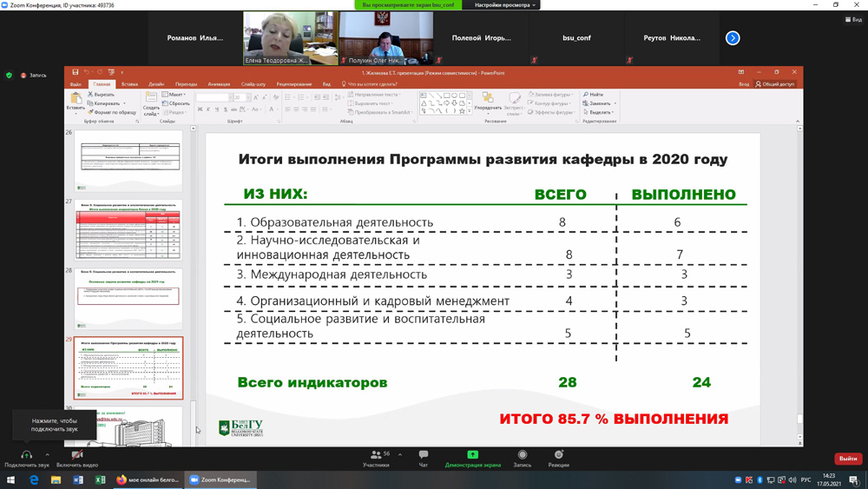Switch to the Вставка ribbon tab
This screenshot has width=868, height=489.
pyautogui.click(x=129, y=84)
